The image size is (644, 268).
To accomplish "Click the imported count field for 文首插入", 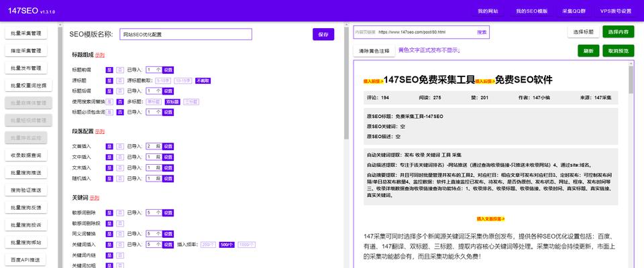I will pyautogui.click(x=154, y=146).
